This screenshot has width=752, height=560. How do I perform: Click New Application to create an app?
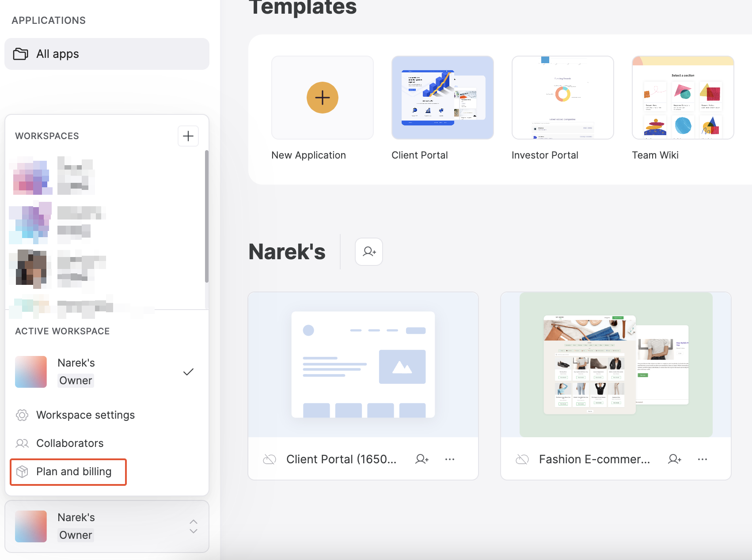322,97
